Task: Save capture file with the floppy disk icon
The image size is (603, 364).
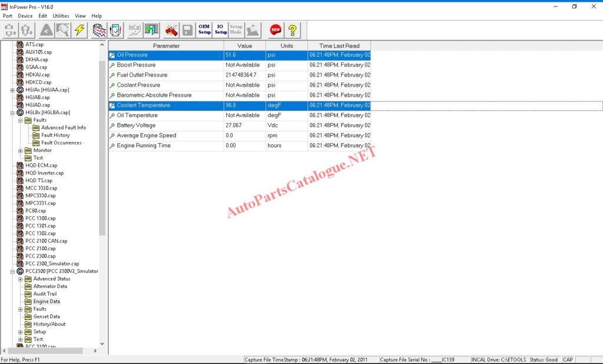Action: [x=187, y=29]
